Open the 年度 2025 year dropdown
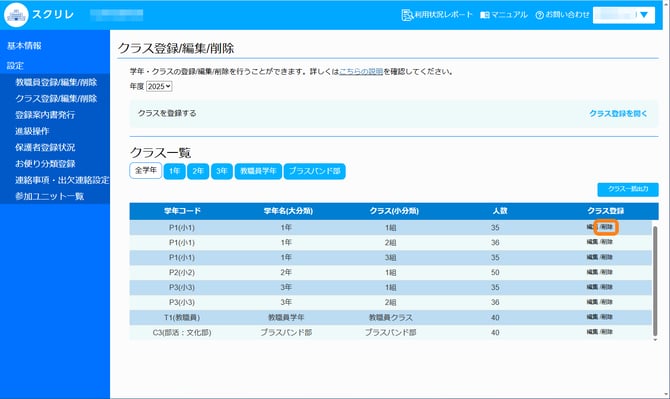The image size is (670, 399). click(x=159, y=86)
